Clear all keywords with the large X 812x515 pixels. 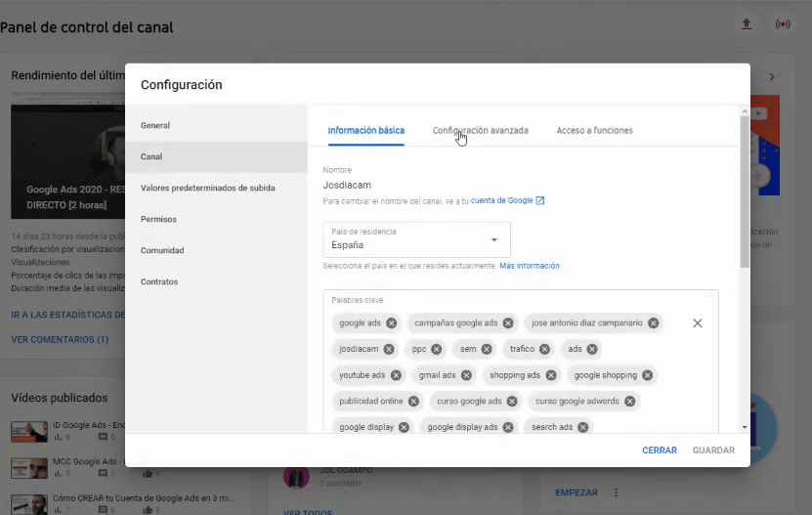(698, 322)
